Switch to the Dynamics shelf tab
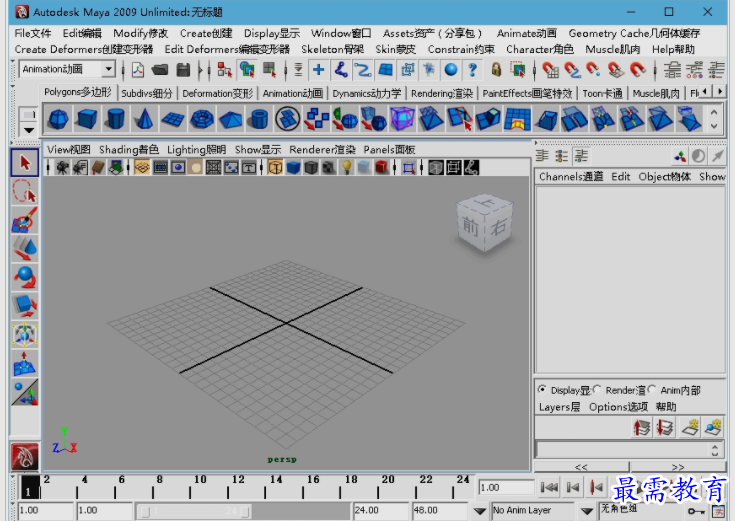This screenshot has width=735, height=521. click(x=367, y=93)
